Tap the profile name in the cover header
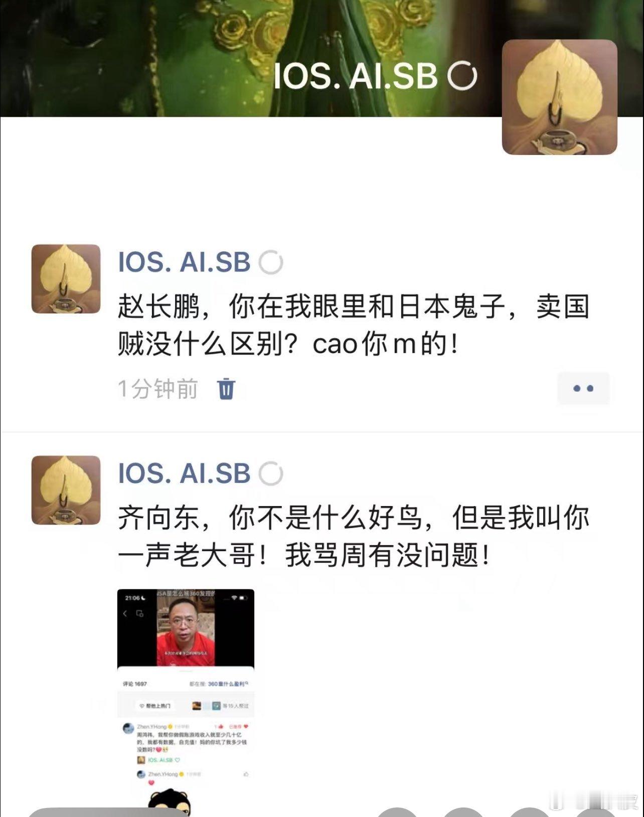 pyautogui.click(x=356, y=76)
